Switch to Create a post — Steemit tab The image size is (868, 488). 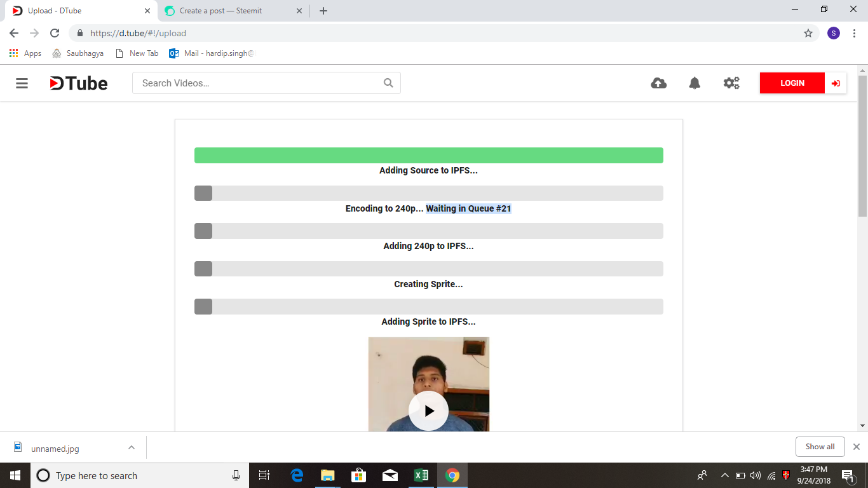(x=232, y=11)
